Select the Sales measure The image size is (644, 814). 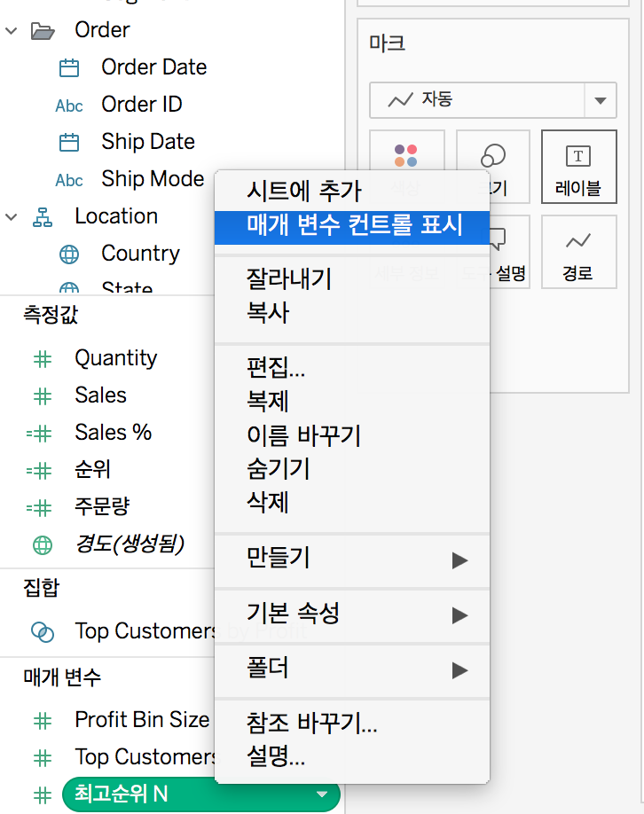(101, 395)
